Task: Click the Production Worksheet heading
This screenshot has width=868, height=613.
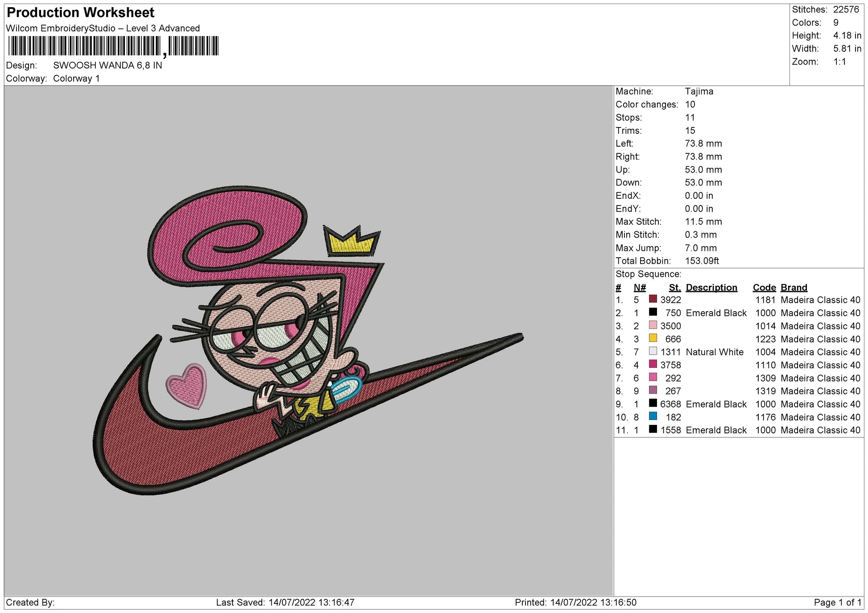Action: coord(81,12)
